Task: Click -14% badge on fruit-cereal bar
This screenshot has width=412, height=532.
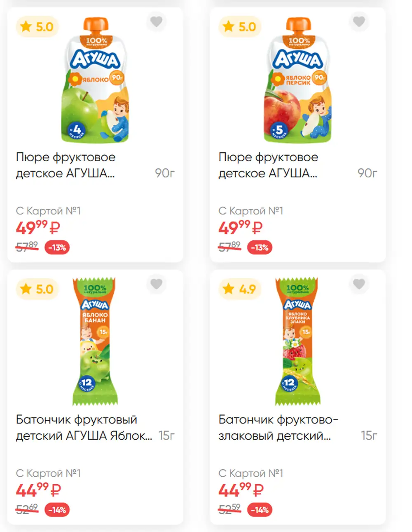Action: point(260,510)
